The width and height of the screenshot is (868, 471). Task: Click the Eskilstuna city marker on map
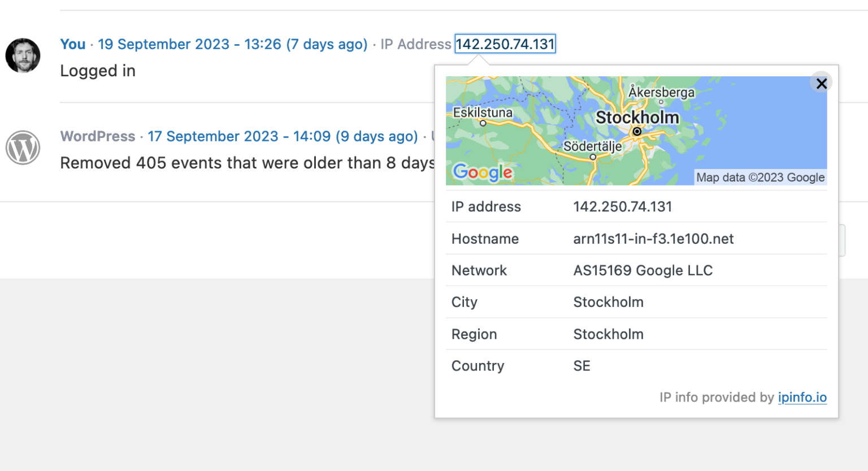(483, 123)
